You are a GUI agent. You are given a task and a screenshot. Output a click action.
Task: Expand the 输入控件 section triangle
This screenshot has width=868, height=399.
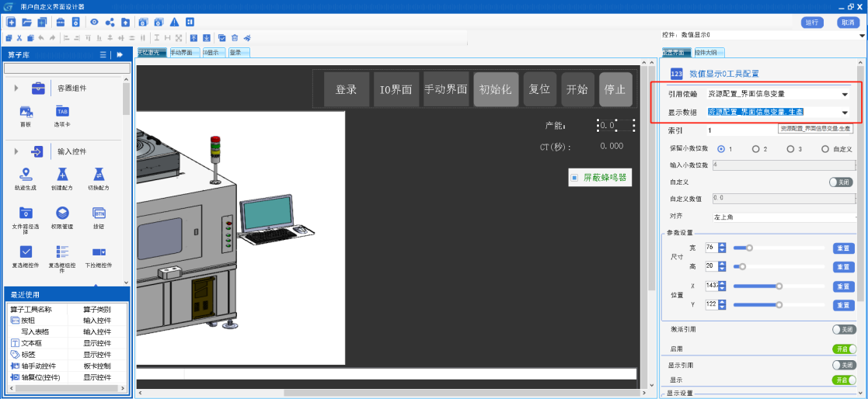(16, 151)
